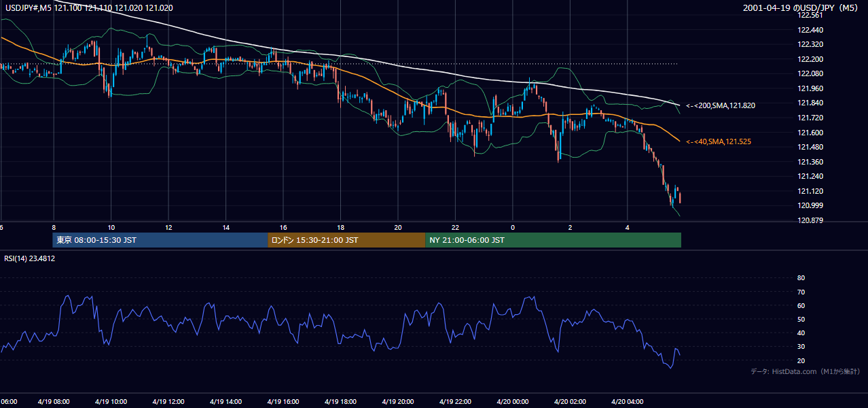Click the HistData.com data attribution text
This screenshot has height=408, width=868.
pyautogui.click(x=806, y=371)
